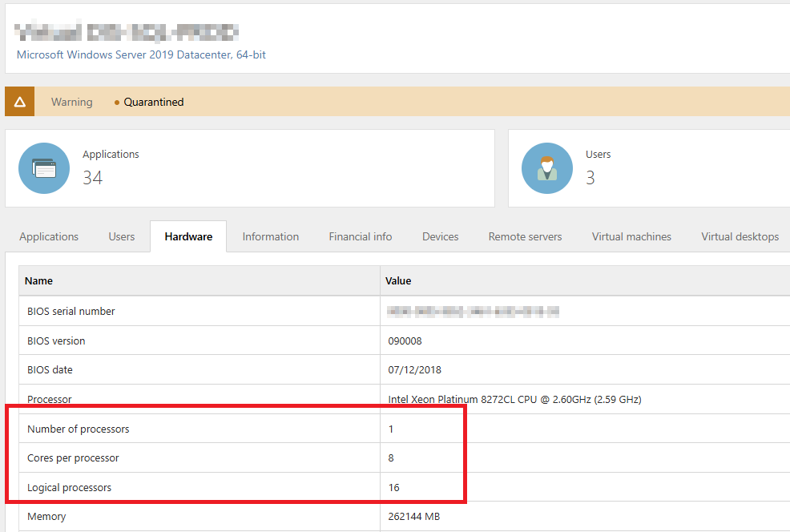
Task: Click the Memory value 262144 MB
Action: pos(413,517)
